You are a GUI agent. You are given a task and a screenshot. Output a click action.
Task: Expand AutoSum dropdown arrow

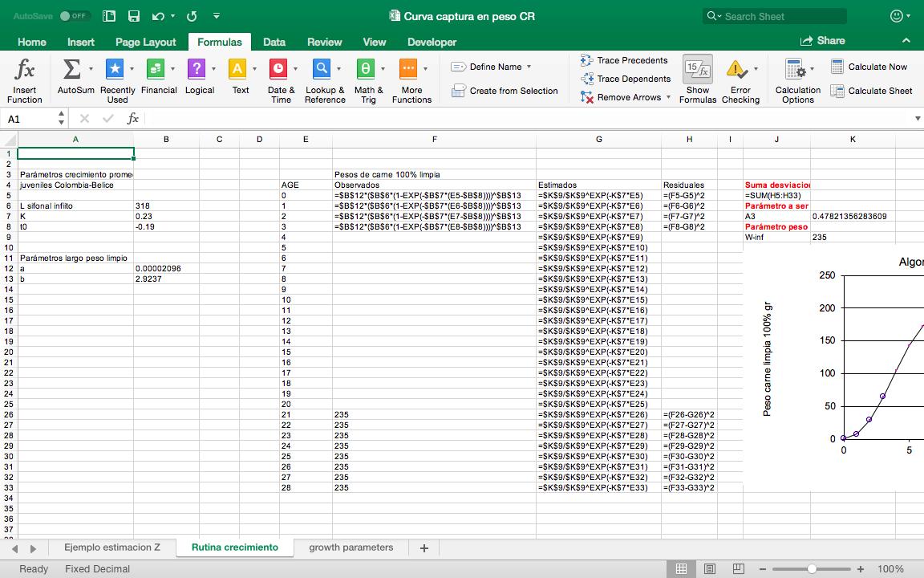click(x=91, y=69)
